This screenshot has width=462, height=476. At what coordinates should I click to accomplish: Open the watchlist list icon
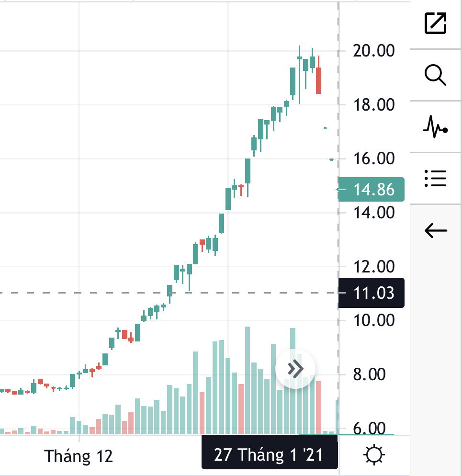point(436,179)
